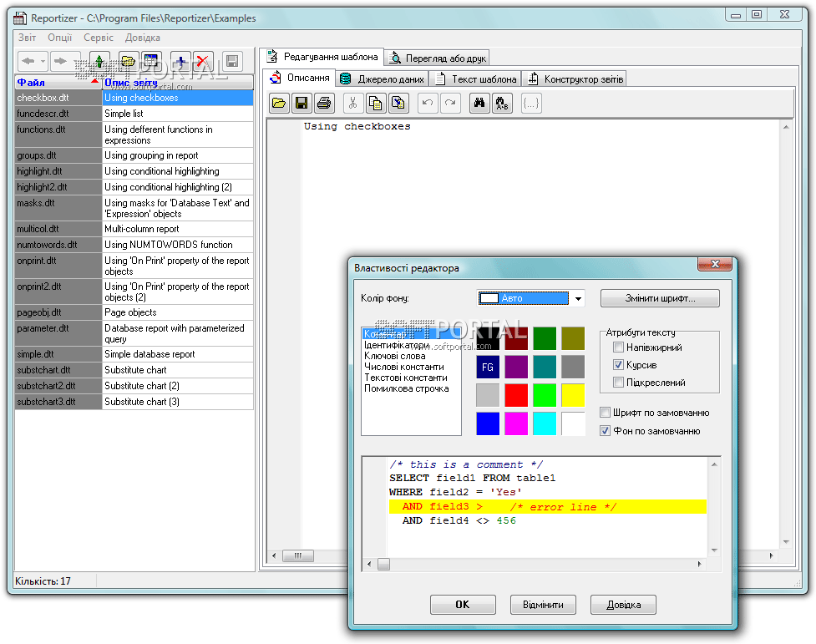
Task: Sort by the Опис звіту column header
Action: [177, 82]
